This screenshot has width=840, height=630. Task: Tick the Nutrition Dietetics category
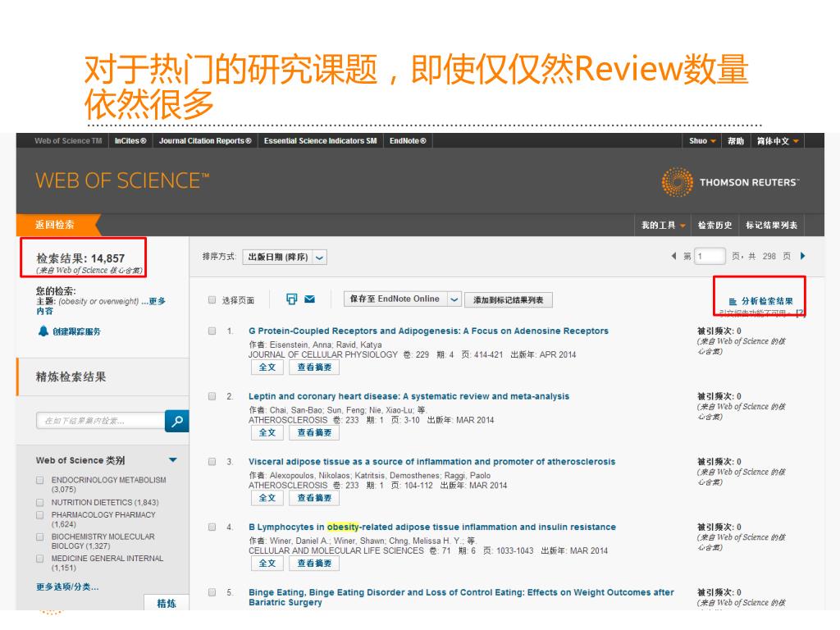[39, 503]
